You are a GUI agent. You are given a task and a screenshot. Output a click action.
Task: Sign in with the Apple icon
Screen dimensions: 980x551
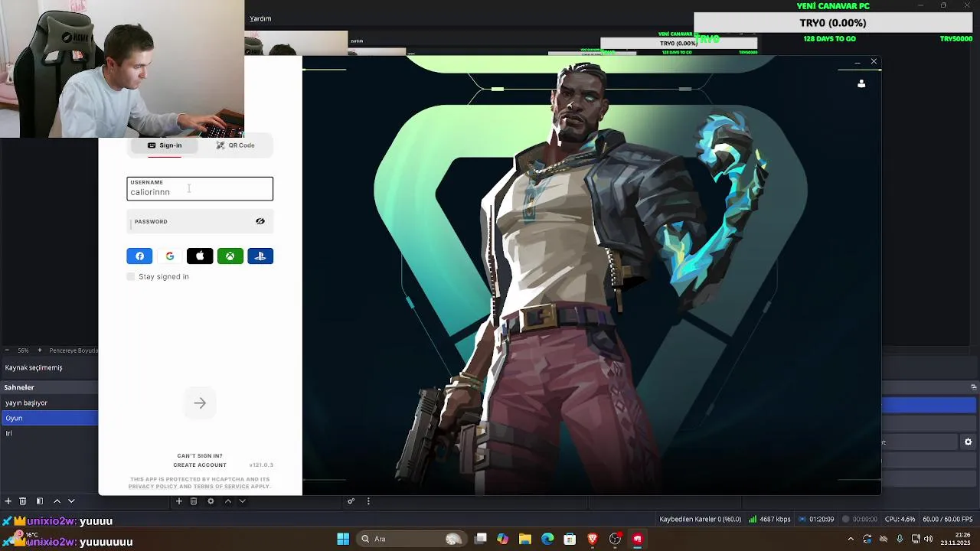pos(200,256)
